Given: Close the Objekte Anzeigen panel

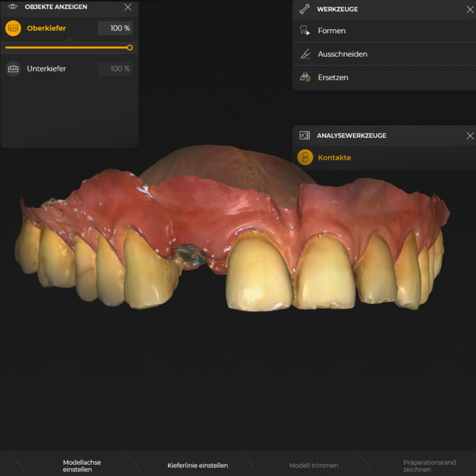Looking at the screenshot, I should 128,7.
